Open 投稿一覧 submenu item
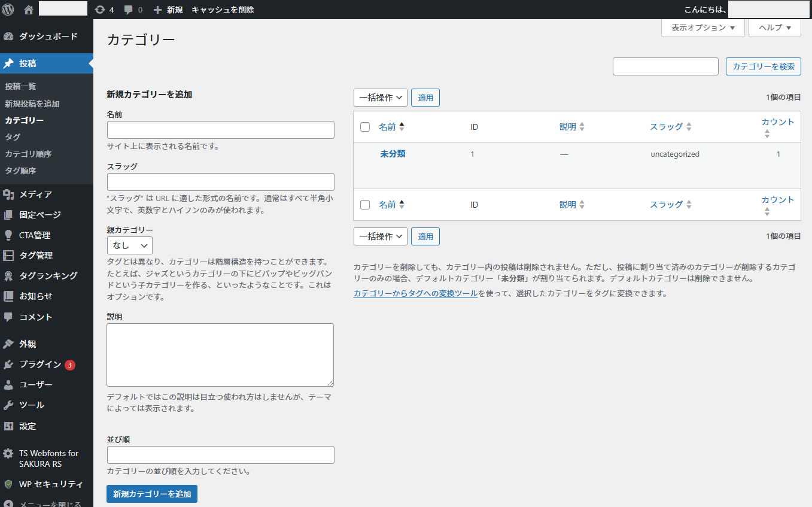Viewport: 812px width, 507px height. tap(20, 86)
